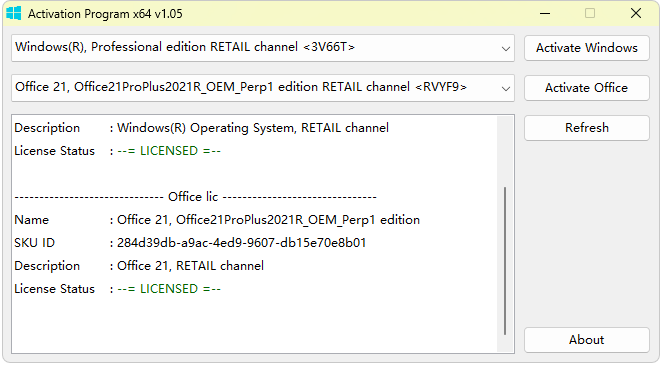Viewport: 662px width, 365px height.
Task: Select the Office 21 ProPlus combo box text
Action: point(241,87)
